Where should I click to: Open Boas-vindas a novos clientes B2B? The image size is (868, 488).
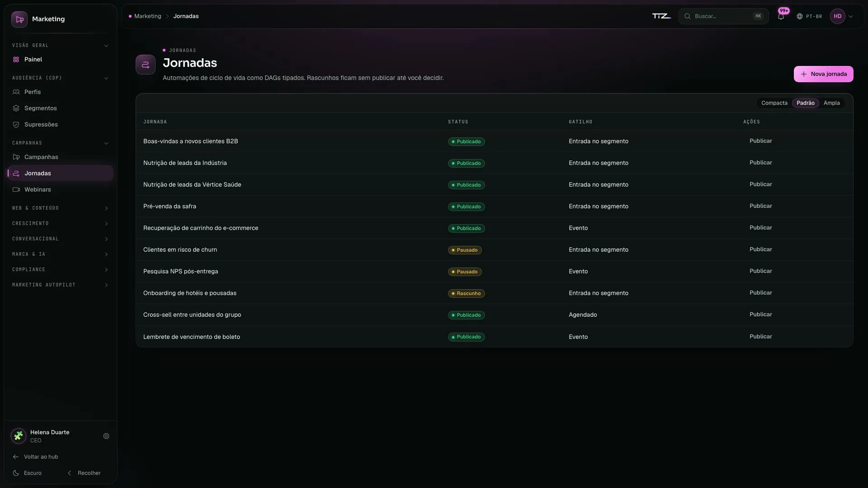point(190,141)
